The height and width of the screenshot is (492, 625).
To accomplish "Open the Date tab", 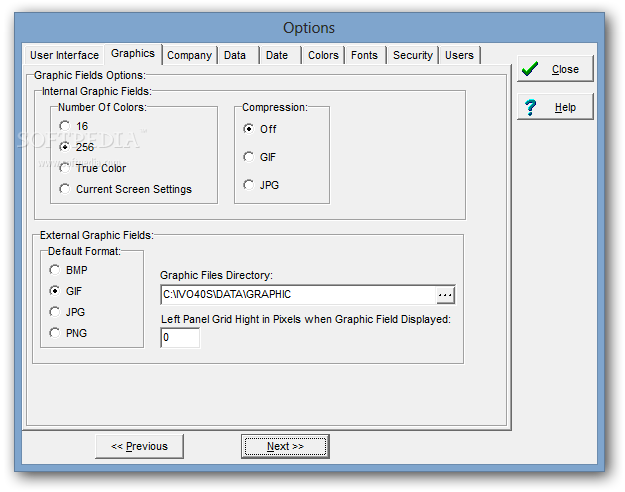I will pos(281,55).
